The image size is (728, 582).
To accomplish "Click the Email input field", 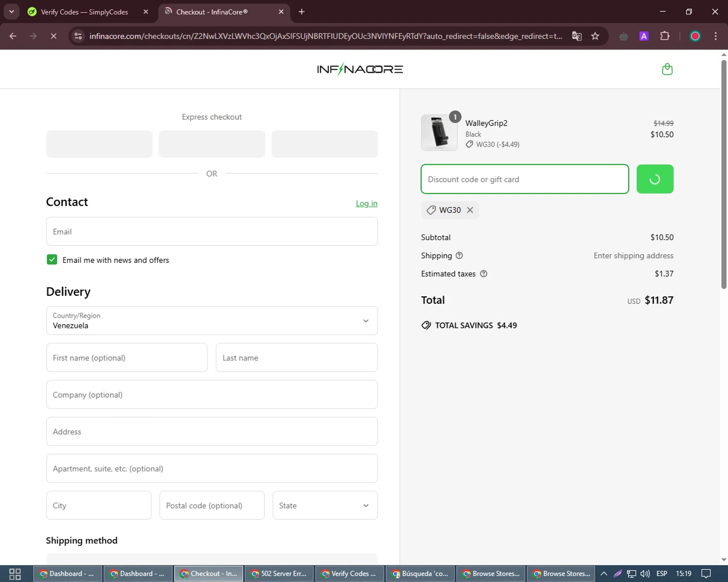I will (x=212, y=231).
